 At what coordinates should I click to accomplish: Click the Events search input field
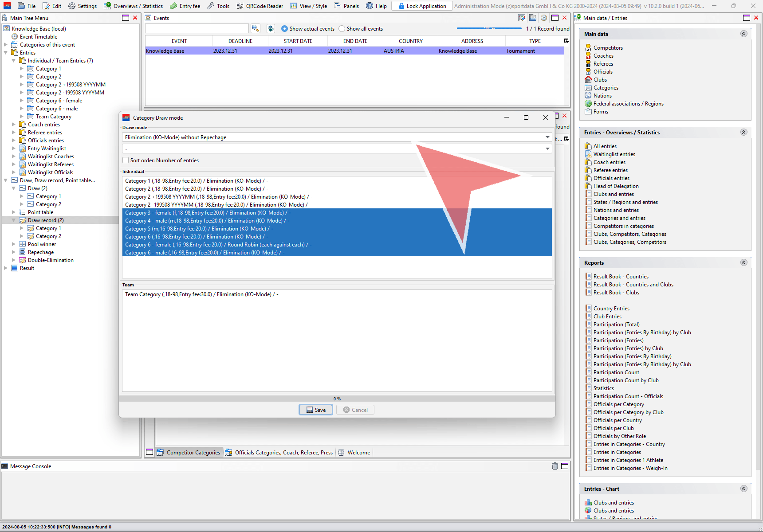point(197,28)
